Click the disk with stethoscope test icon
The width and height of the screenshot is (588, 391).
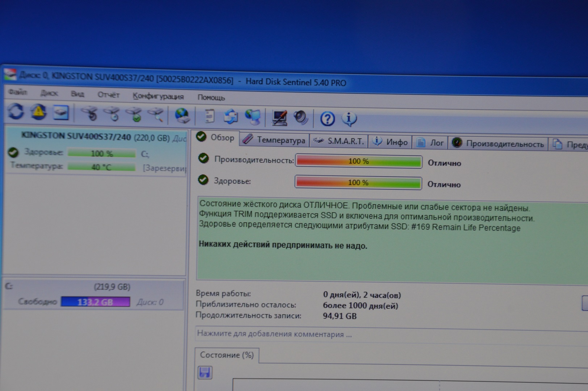(89, 114)
